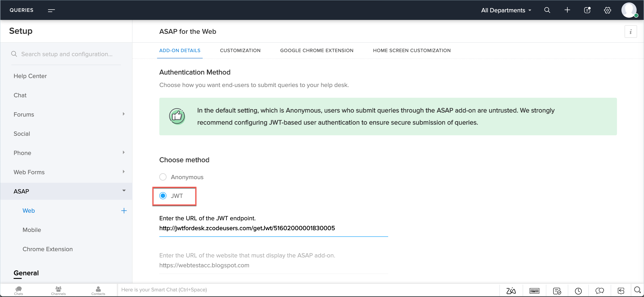Image resolution: width=644 pixels, height=297 pixels.
Task: Collapse the ASAP section arrow
Action: pos(124,191)
